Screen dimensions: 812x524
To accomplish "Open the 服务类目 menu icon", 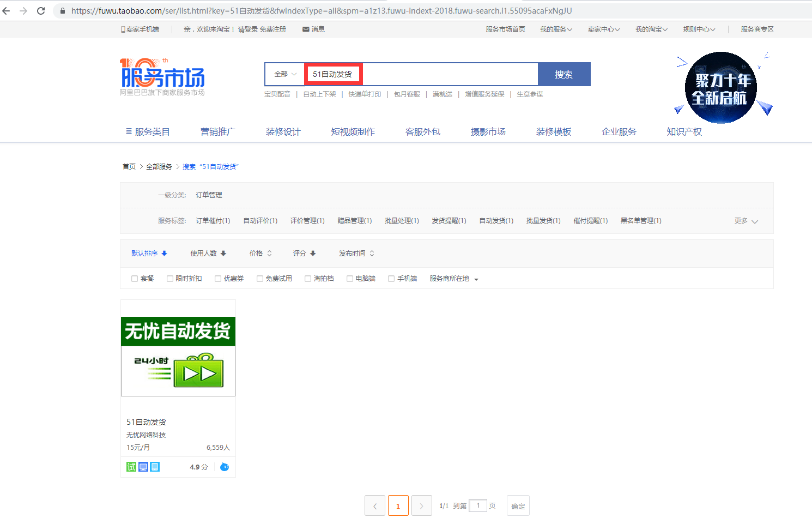I will pos(129,131).
